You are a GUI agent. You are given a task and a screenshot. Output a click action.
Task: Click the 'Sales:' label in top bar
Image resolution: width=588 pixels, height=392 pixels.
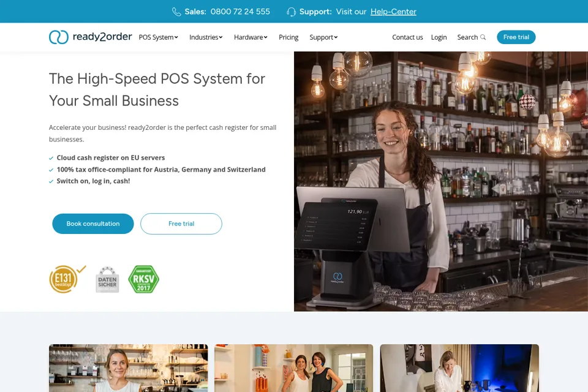tap(195, 12)
